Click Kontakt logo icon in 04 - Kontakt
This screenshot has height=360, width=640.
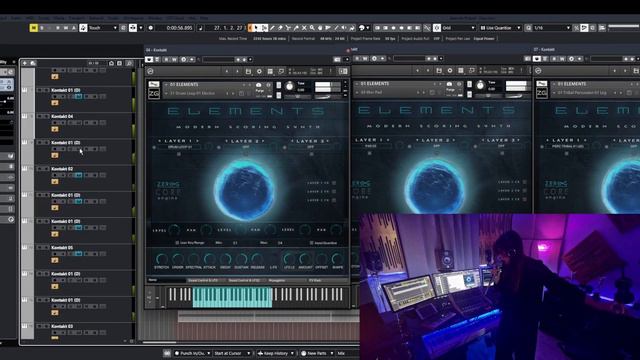(150, 71)
